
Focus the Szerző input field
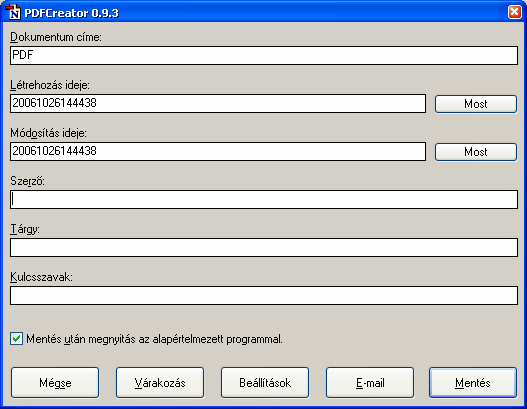click(x=264, y=200)
